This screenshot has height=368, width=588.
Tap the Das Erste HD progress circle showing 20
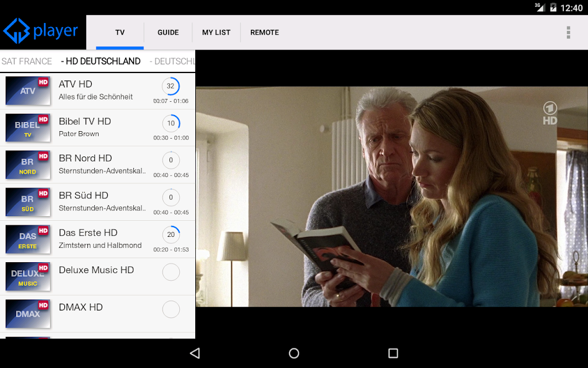tap(171, 235)
